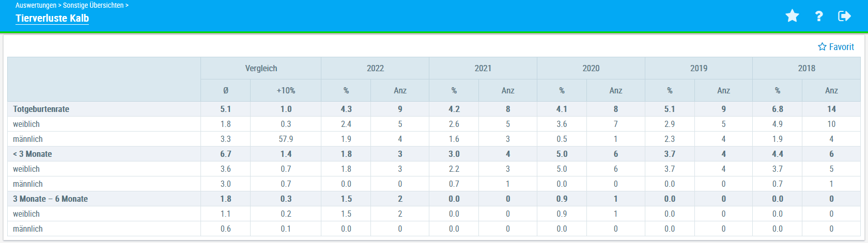
Task: Open Sonstige Übersichten breadcrumb link
Action: tap(93, 5)
